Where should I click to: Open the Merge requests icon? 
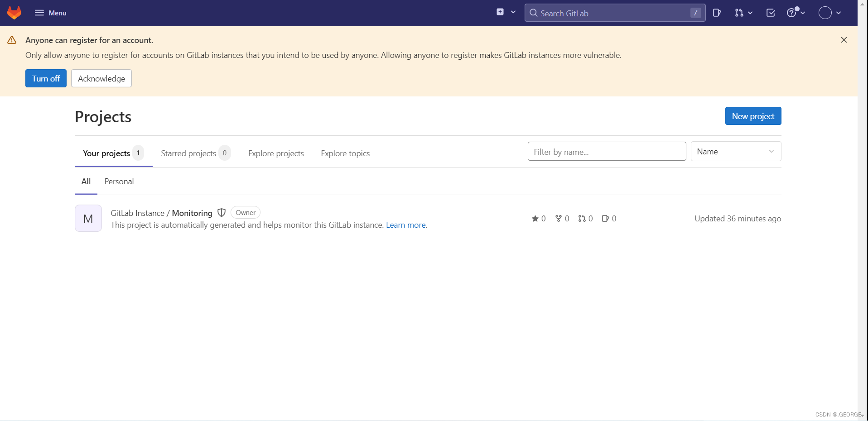739,13
